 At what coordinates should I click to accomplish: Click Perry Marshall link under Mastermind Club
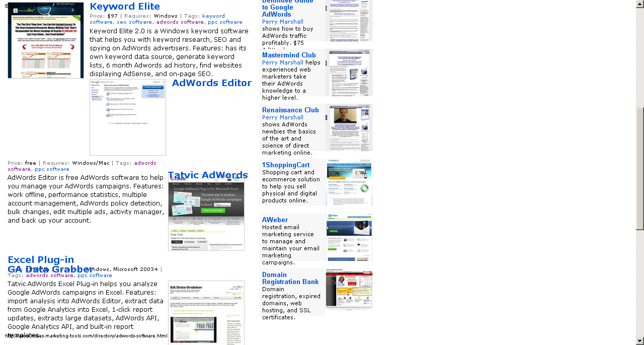(283, 62)
